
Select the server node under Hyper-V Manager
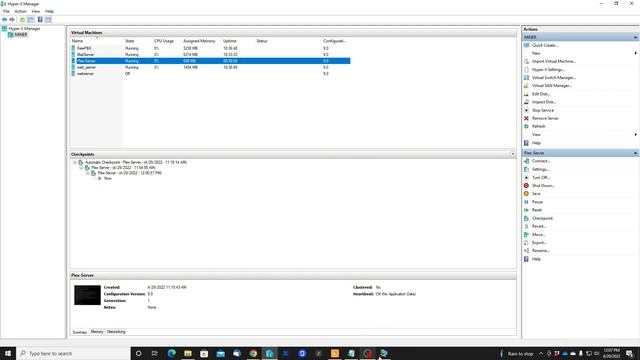pyautogui.click(x=21, y=35)
